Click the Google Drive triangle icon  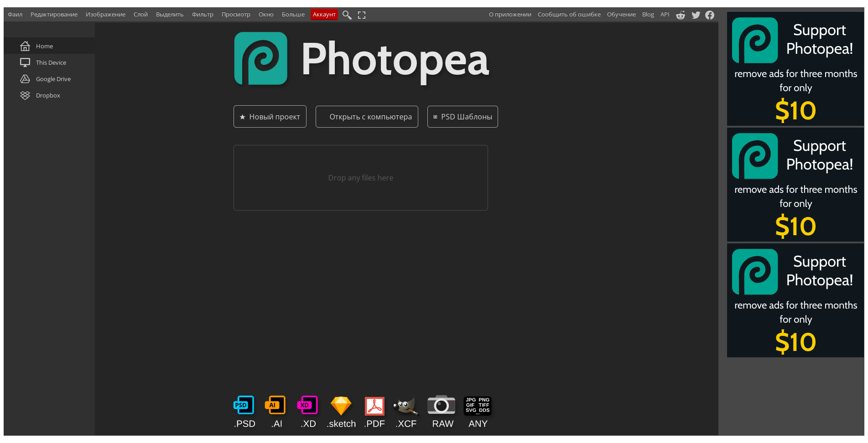(25, 79)
